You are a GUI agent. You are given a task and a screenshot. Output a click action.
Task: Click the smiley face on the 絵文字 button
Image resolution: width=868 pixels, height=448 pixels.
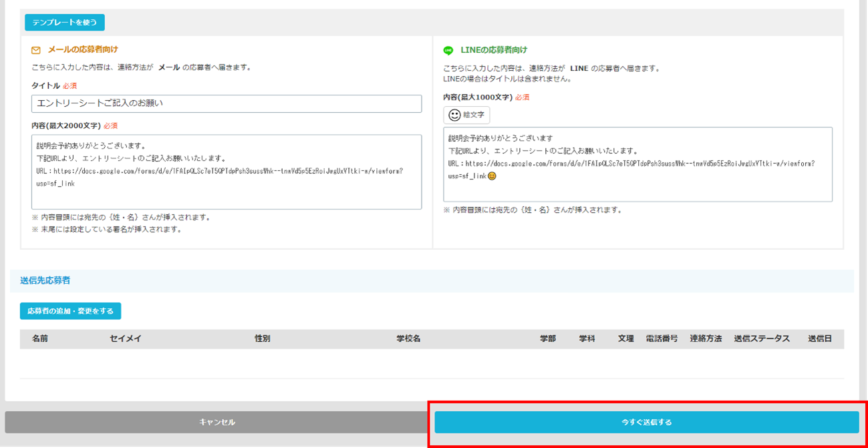[454, 115]
